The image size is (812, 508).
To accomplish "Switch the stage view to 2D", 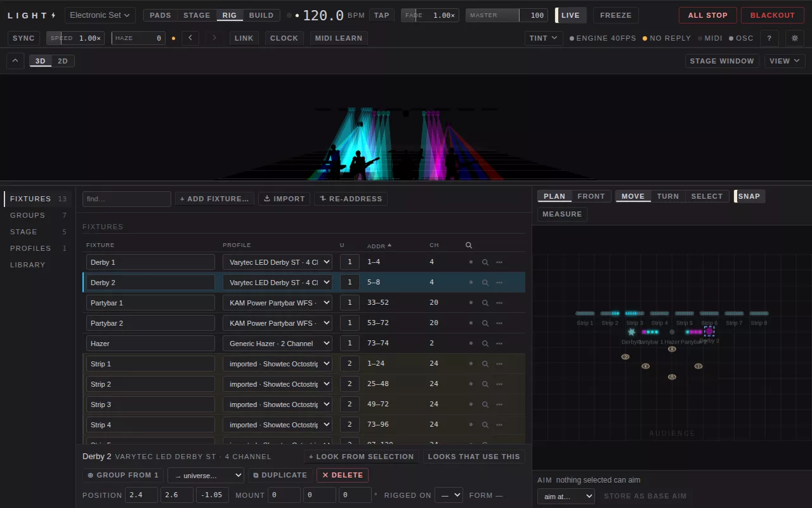I will (63, 61).
